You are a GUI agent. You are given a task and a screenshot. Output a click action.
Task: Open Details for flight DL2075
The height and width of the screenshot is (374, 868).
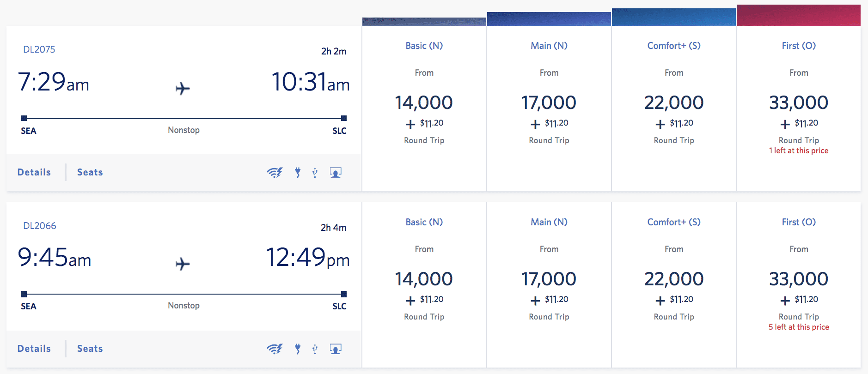pyautogui.click(x=34, y=172)
